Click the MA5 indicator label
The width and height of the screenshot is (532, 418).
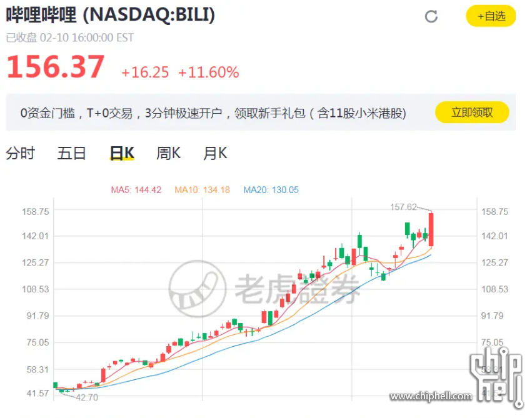click(136, 190)
